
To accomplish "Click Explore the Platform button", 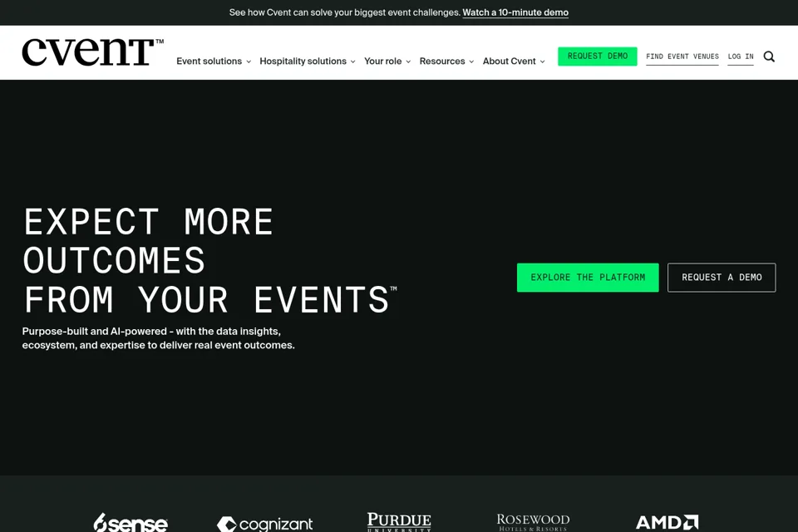I will 588,278.
